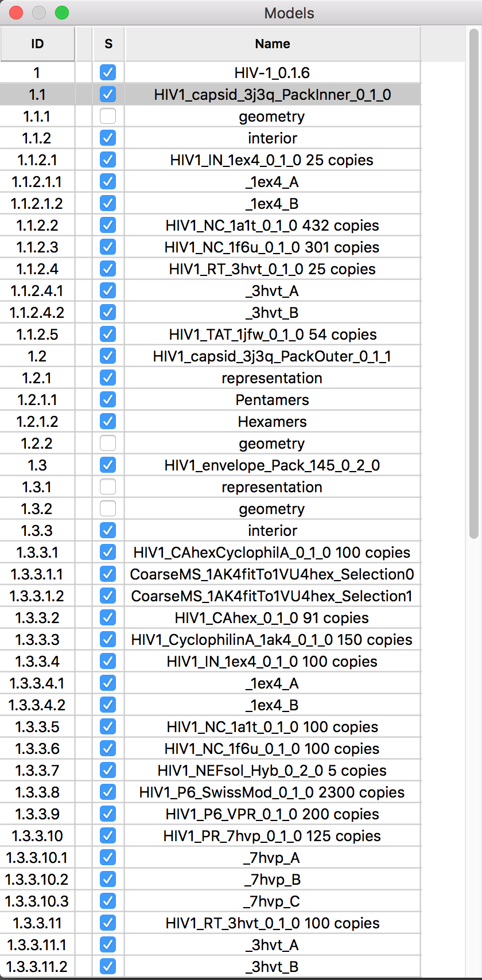482x980 pixels.
Task: Toggle visibility of HIV1_TAT_1jfw 54 copies
Action: click(x=108, y=334)
